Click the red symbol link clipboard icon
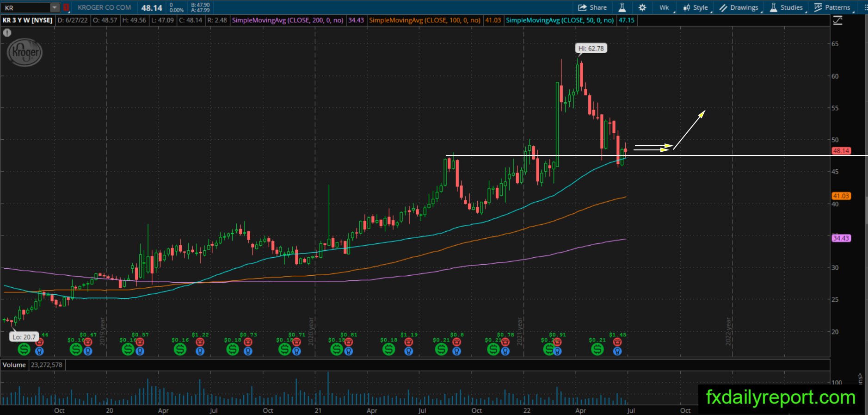Image resolution: width=868 pixels, height=415 pixels. (x=67, y=7)
